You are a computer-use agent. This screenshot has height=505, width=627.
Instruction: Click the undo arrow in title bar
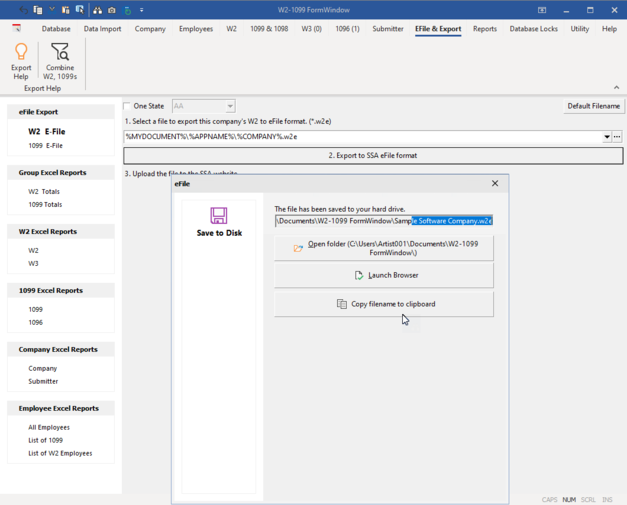[x=23, y=10]
